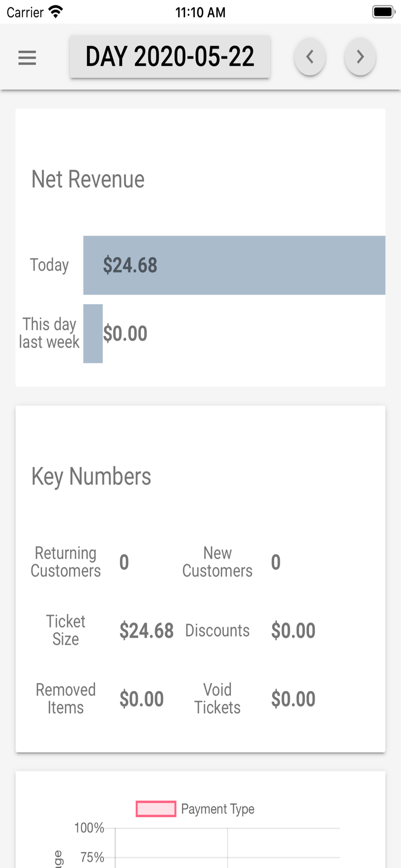Tap the status bar clock
The image size is (401, 868).
tap(200, 12)
